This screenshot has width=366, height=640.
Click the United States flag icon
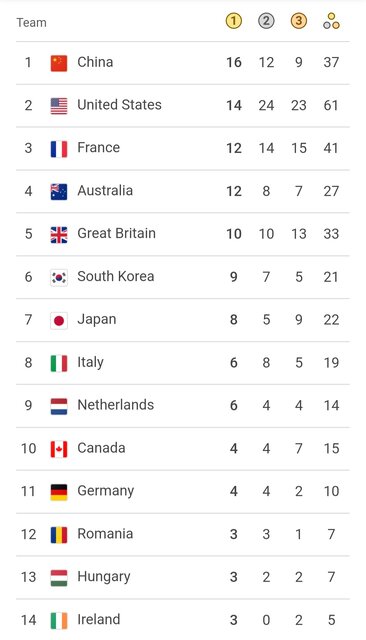59,106
